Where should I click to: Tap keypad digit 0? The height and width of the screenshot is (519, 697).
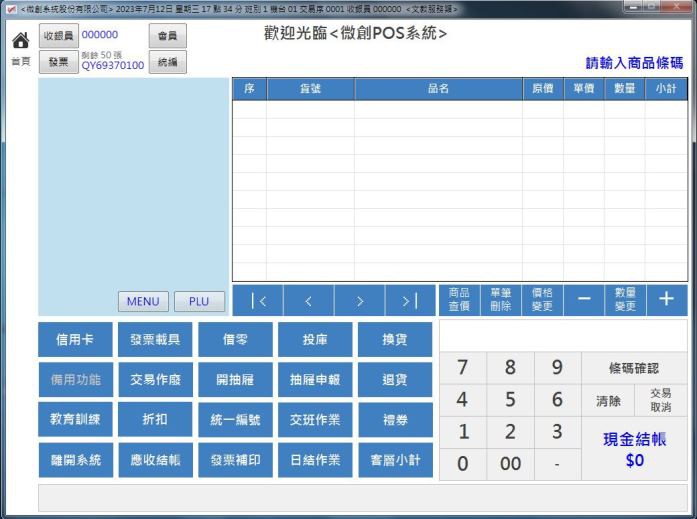click(463, 464)
